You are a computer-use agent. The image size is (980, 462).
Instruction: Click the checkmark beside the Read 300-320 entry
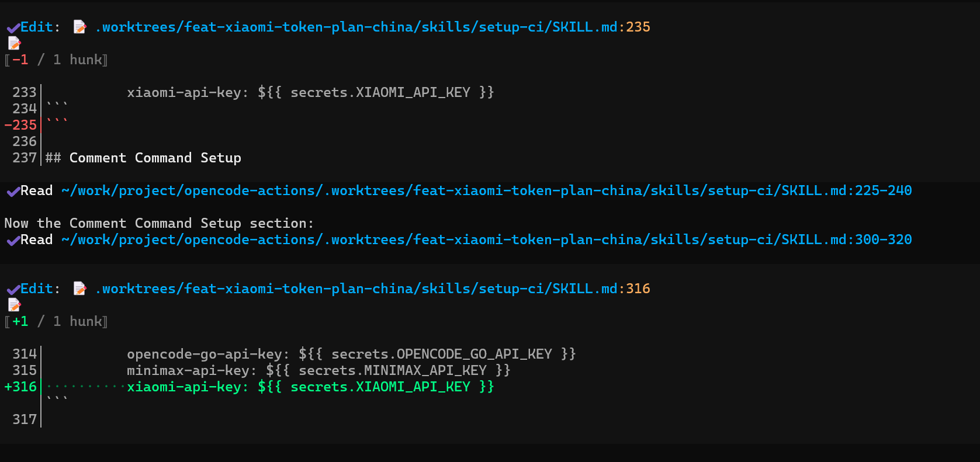coord(13,240)
